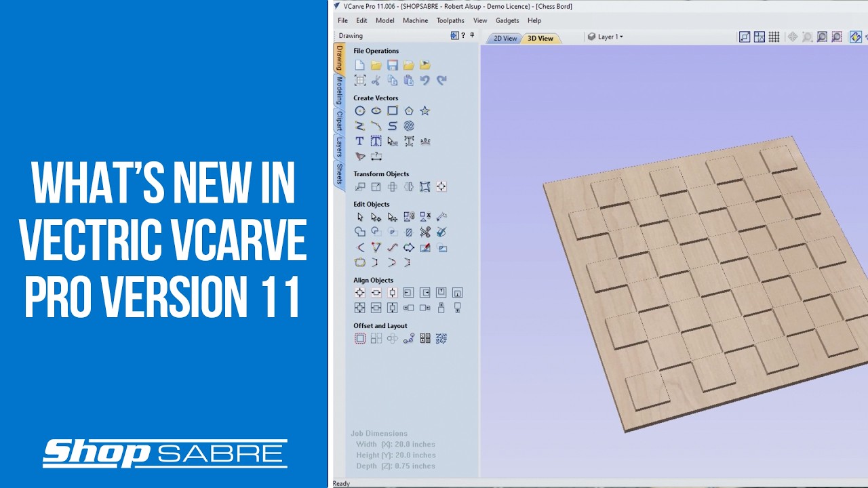Viewport: 868px width, 488px height.
Task: Select the Draw Text tool
Action: (359, 141)
